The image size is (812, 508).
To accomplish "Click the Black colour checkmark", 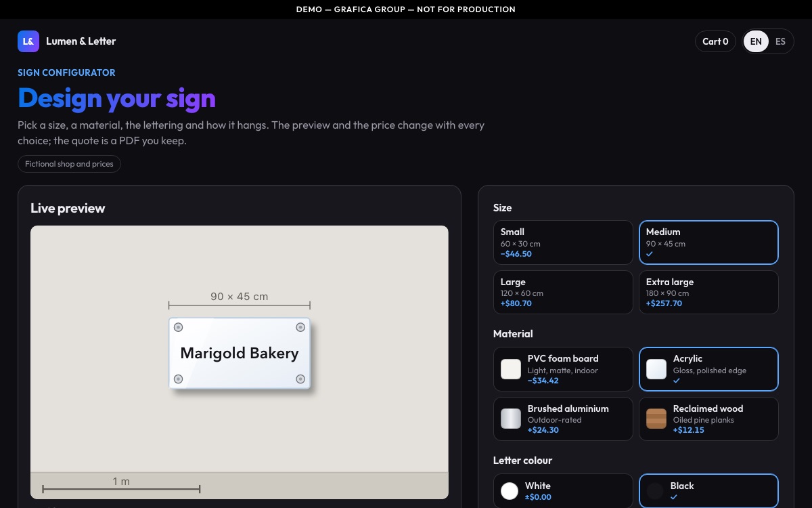I will pos(674,497).
